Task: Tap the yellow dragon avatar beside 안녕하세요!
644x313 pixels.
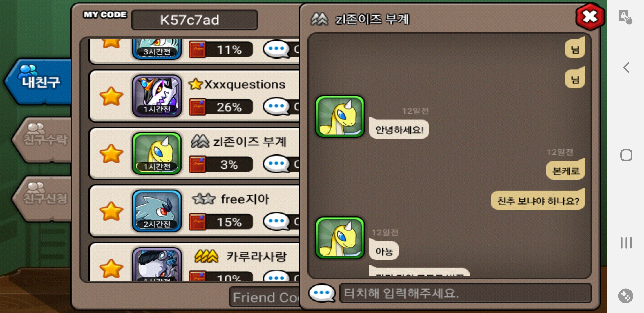Action: pyautogui.click(x=340, y=116)
